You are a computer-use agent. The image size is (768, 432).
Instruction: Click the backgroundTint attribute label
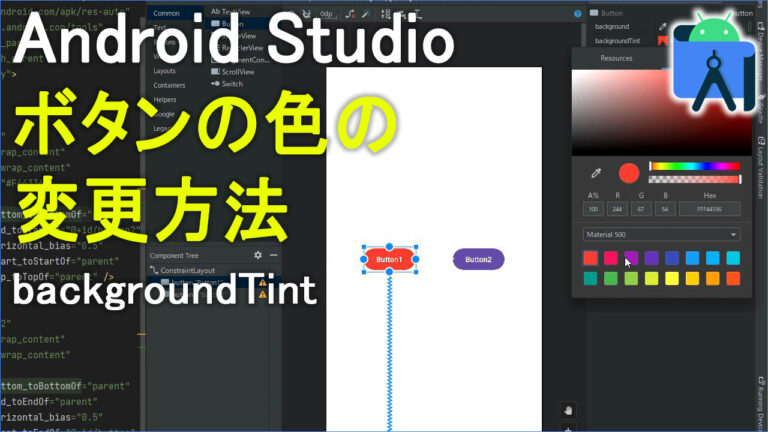(617, 41)
